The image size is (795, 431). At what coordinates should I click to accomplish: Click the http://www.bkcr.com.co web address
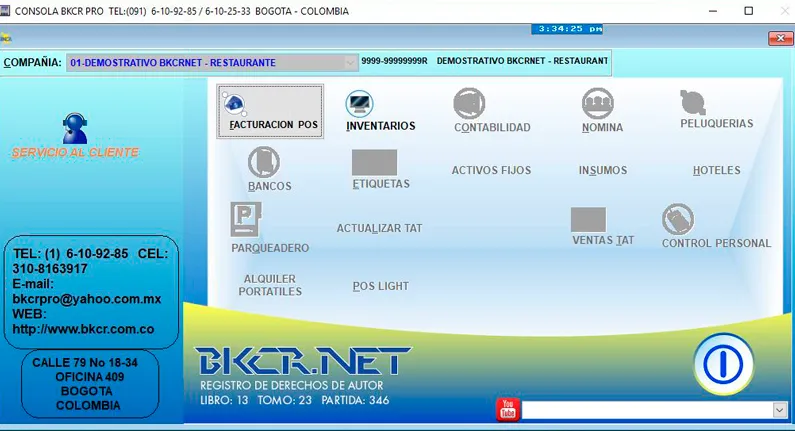[83, 329]
